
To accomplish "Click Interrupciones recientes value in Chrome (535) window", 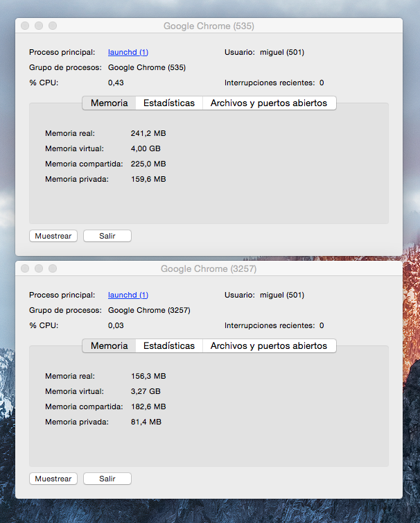I will [x=322, y=83].
